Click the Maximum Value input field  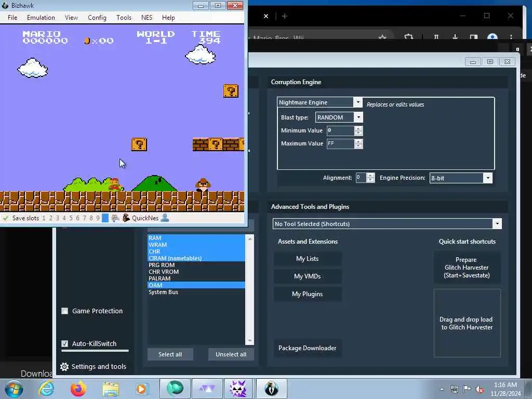(340, 143)
